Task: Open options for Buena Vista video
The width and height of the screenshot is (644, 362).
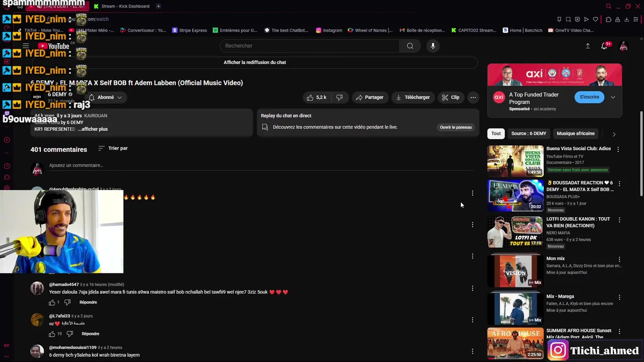Action: tap(618, 149)
